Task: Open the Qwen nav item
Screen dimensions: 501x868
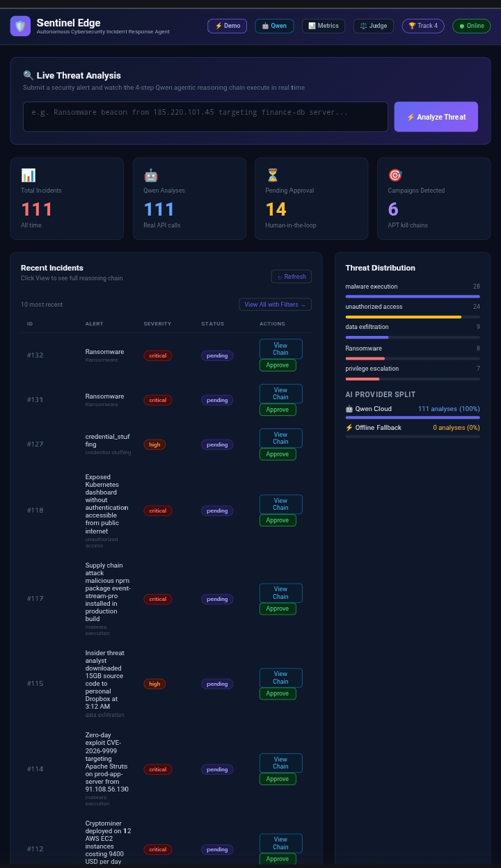Action: tap(274, 26)
